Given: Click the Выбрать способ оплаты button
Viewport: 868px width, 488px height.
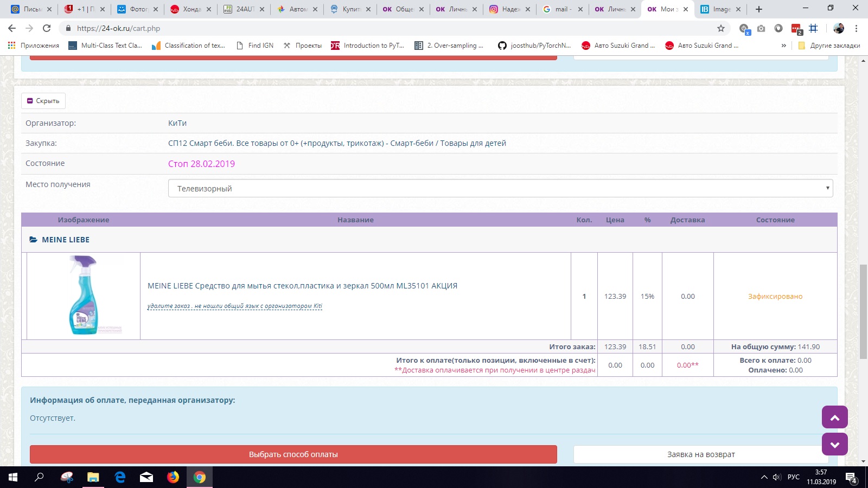Looking at the screenshot, I should [293, 454].
